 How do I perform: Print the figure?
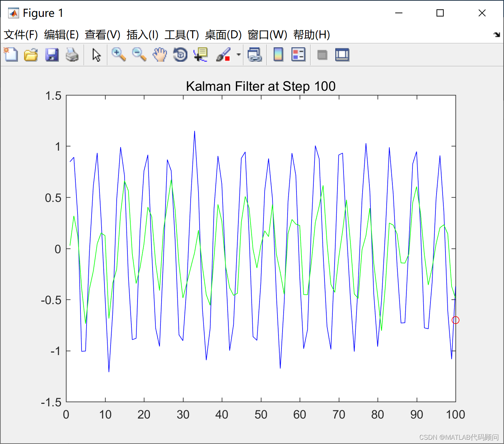click(x=73, y=55)
